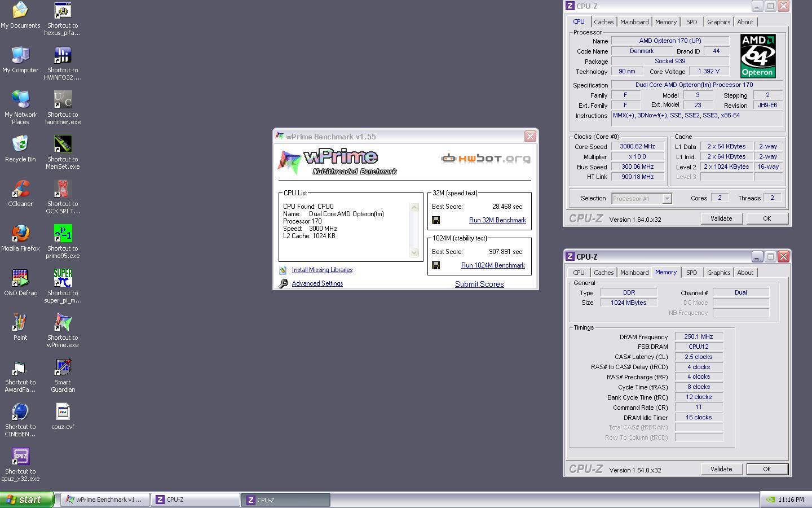Screen dimensions: 812x508
Task: Switch to CPU tab in lower CPU-Z
Action: 579,273
